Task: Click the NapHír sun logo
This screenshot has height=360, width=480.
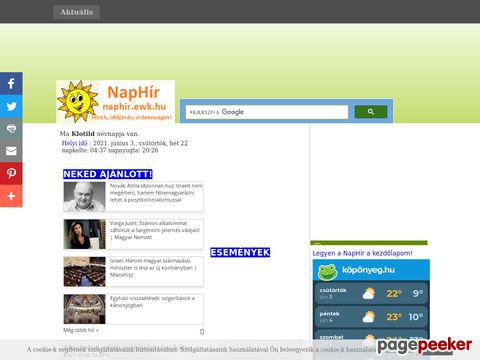Action: click(115, 101)
